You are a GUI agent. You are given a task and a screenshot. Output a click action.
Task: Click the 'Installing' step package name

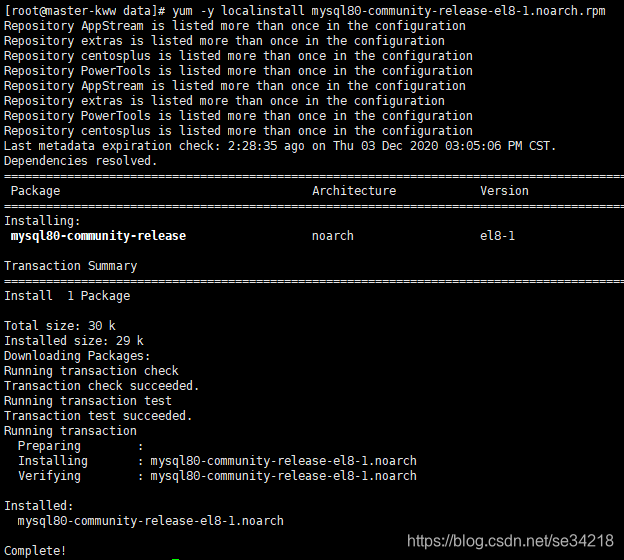tap(283, 461)
